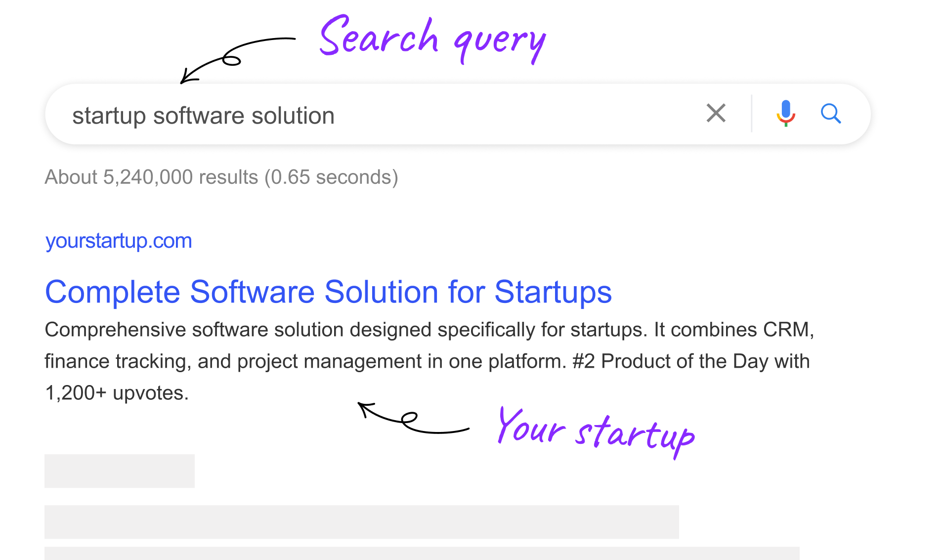Open the yourstartup.com link
Viewport: 943px width, 560px height.
click(118, 241)
